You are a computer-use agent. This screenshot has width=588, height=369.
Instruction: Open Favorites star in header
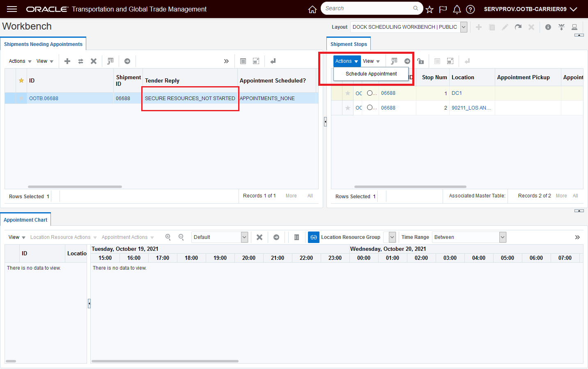coord(430,9)
